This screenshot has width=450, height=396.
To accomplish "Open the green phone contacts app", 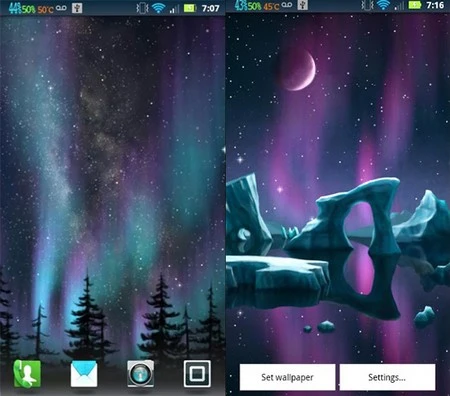I will tap(27, 374).
